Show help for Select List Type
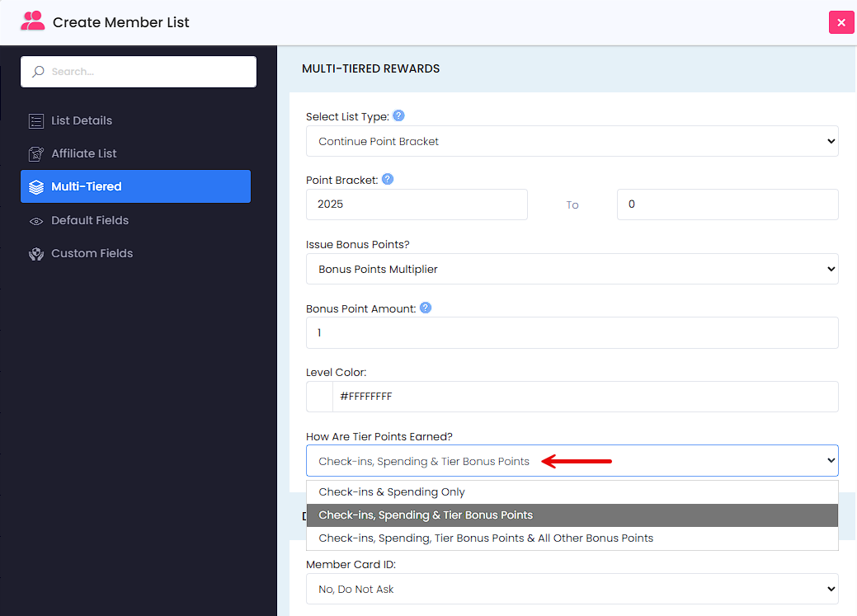 (399, 116)
